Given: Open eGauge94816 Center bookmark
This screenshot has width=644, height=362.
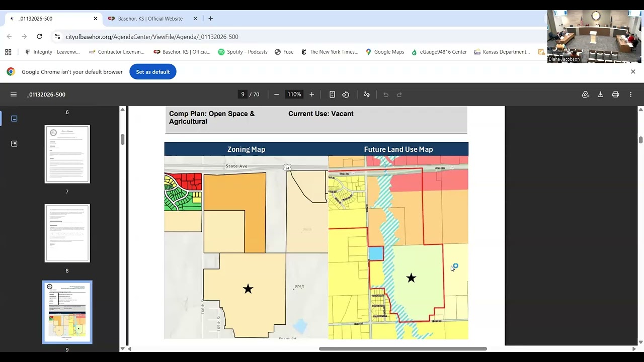Looking at the screenshot, I should point(439,52).
